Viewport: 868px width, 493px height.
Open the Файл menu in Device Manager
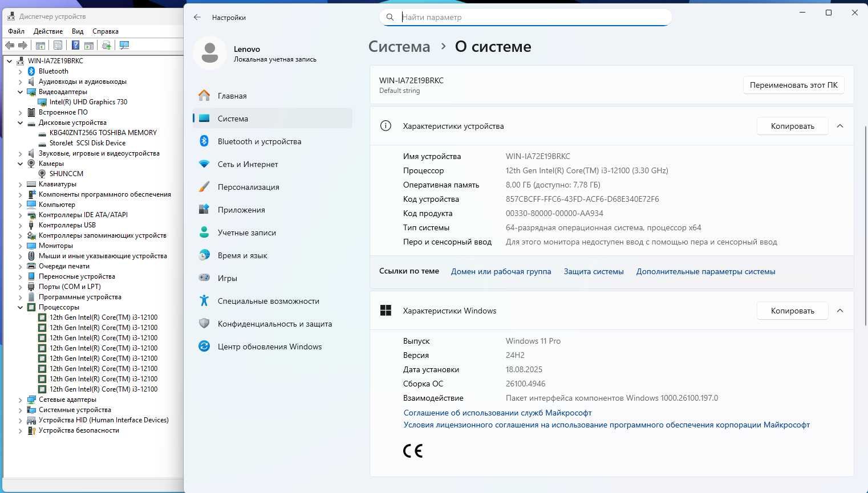click(16, 31)
